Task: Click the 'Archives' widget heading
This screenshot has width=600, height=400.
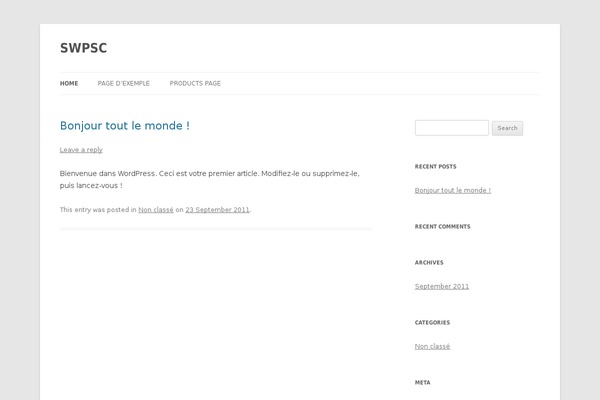Action: pos(429,263)
